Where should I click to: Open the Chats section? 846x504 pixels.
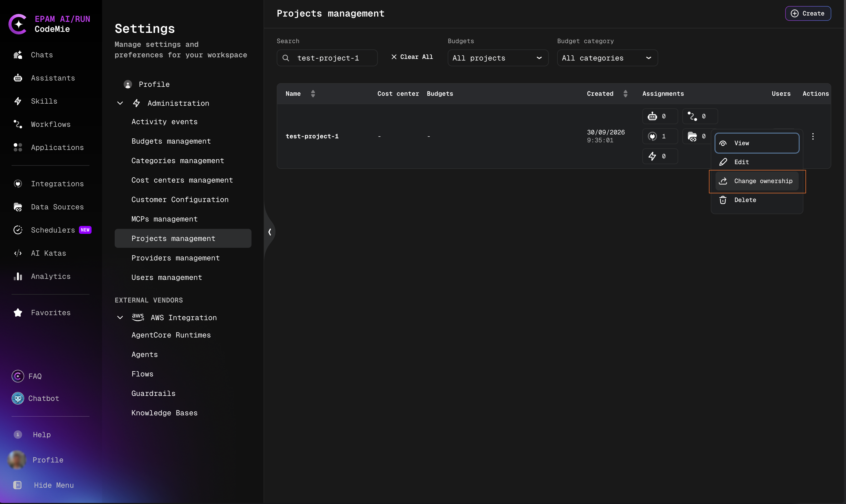point(33,55)
